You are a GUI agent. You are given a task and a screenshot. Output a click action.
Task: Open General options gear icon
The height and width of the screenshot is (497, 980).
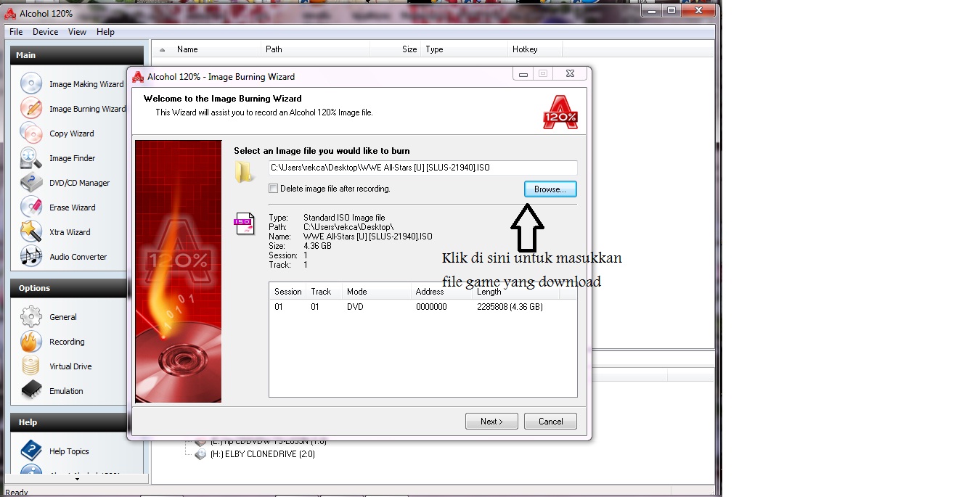pyautogui.click(x=31, y=317)
